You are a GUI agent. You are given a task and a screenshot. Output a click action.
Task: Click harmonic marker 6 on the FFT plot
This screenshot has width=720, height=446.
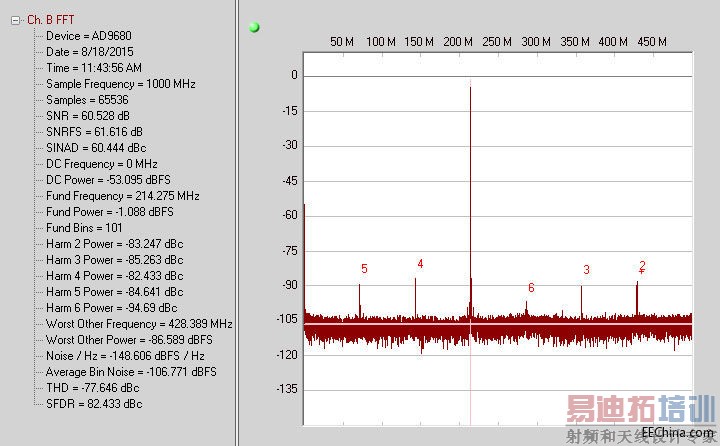coord(531,288)
